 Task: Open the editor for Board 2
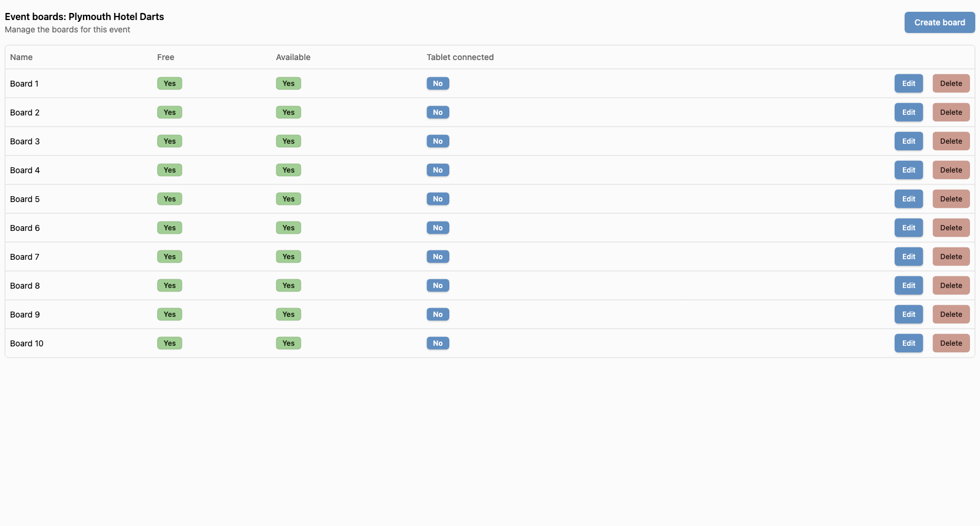(908, 113)
